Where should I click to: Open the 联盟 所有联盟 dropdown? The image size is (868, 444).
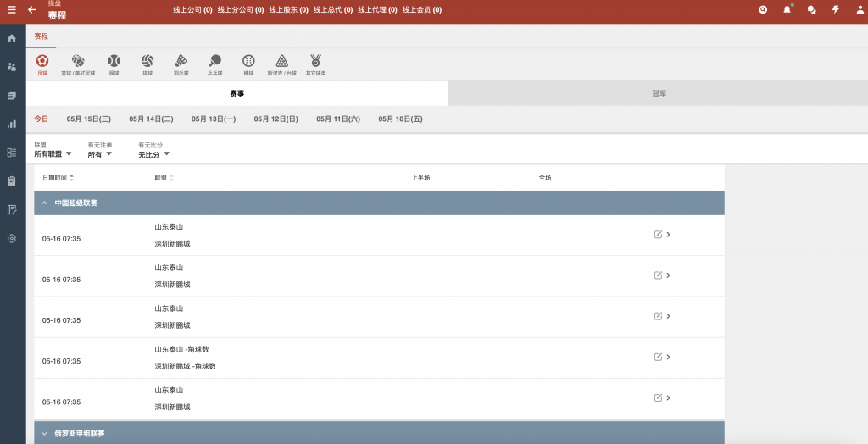[53, 154]
